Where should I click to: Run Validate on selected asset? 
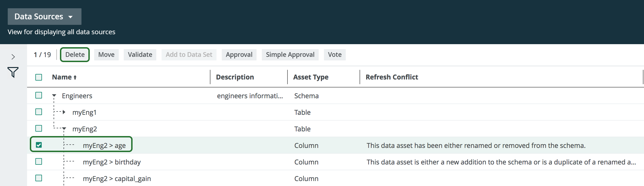coord(140,55)
